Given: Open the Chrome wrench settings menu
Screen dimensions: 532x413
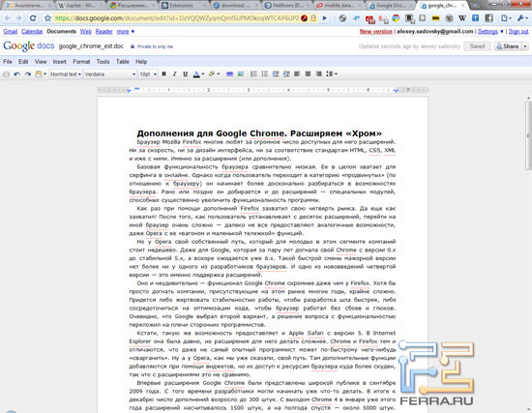Looking at the screenshot, I should (522, 18).
